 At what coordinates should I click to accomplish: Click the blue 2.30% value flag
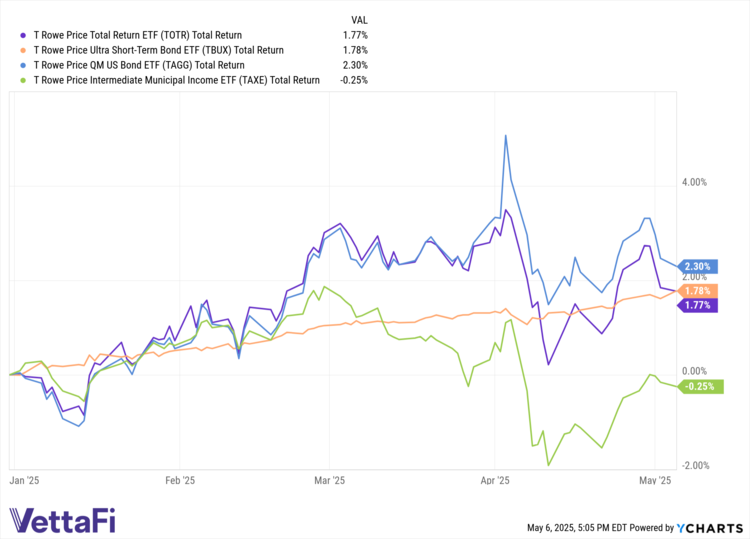click(x=698, y=266)
